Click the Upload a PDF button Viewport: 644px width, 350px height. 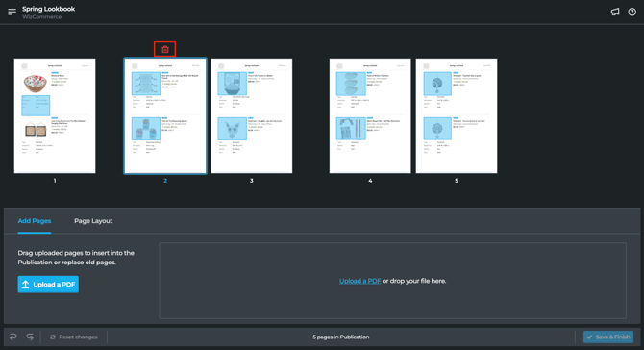click(48, 285)
